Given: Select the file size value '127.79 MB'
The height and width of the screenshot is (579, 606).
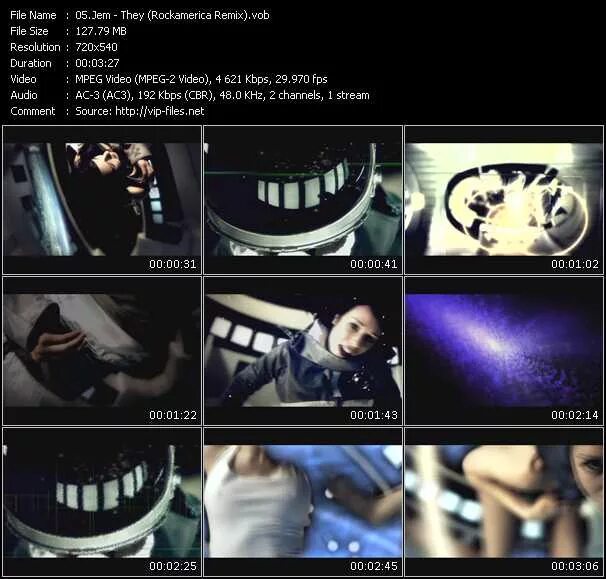Looking at the screenshot, I should [101, 31].
